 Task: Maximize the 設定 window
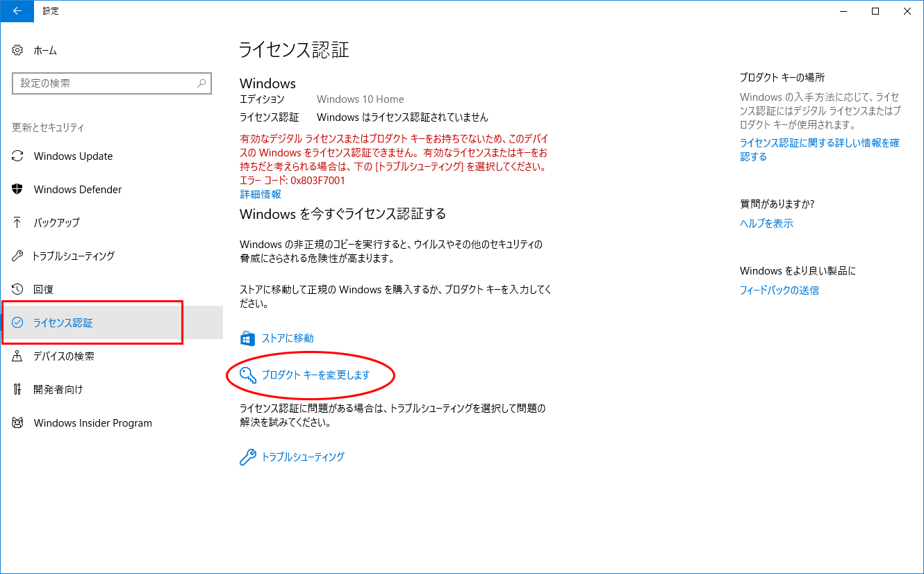point(875,10)
